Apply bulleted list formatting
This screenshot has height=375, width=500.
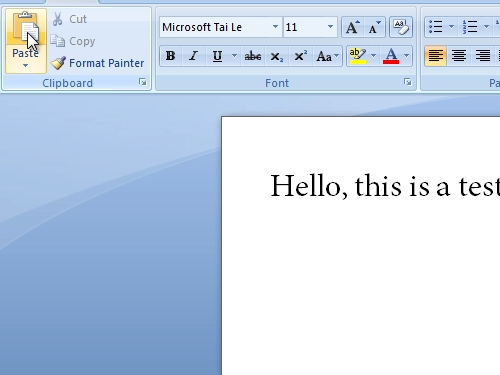point(436,27)
